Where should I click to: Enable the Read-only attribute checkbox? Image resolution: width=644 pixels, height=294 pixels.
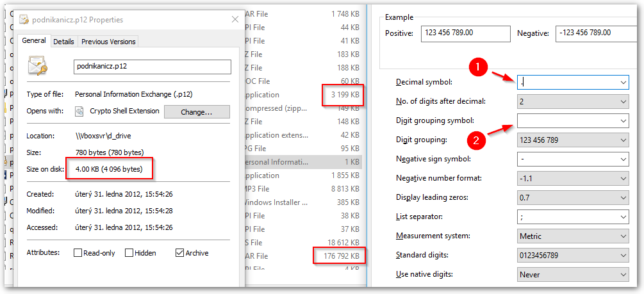(x=78, y=253)
